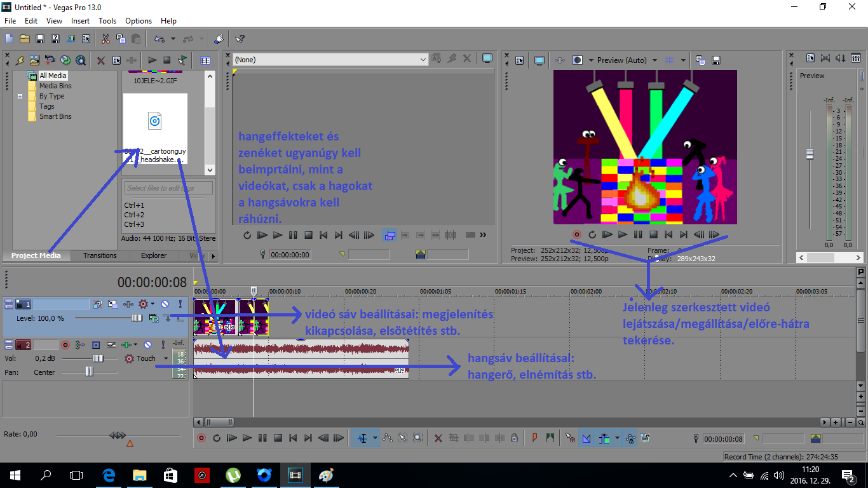Save snapshot to file in preview
Image resolution: width=868 pixels, height=488 pixels.
[716, 60]
